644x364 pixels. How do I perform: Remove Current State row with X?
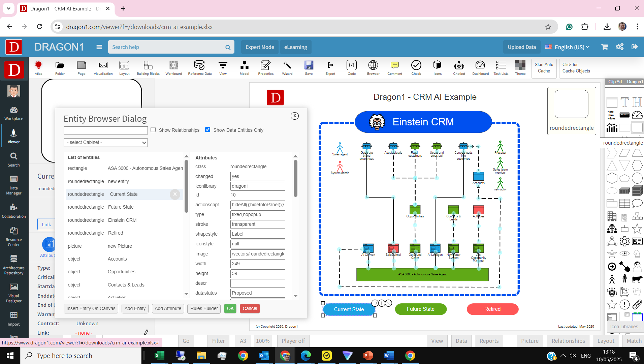click(175, 194)
